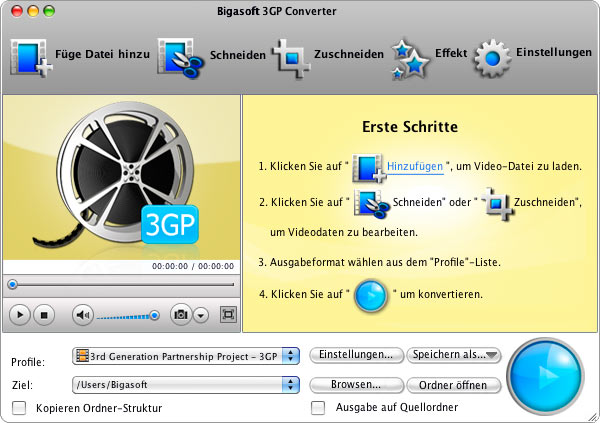Click the Zuschneiden toolbar label
The width and height of the screenshot is (600, 423).
349,54
